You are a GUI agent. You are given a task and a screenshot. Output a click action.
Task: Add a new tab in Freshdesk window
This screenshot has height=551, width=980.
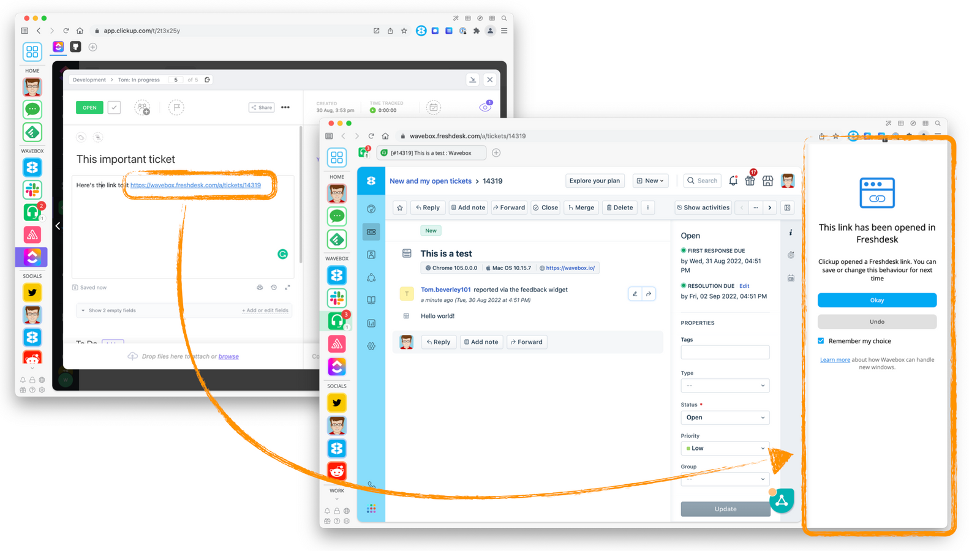click(x=496, y=153)
